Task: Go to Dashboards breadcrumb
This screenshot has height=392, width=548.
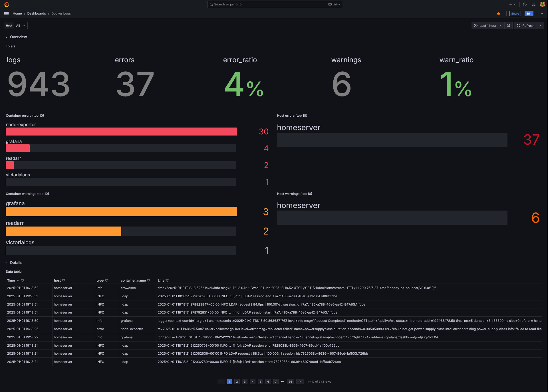Action: pyautogui.click(x=36, y=13)
